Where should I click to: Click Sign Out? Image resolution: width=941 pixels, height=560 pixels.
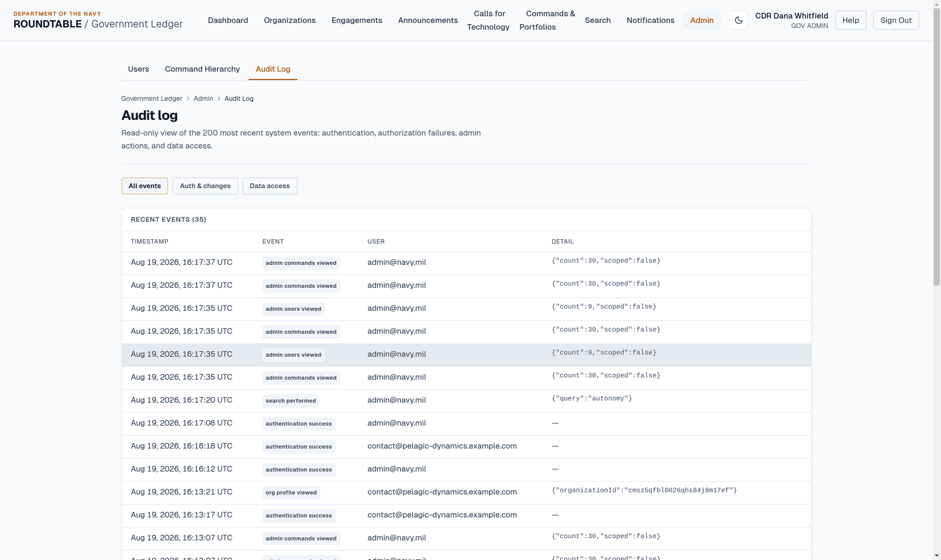point(896,20)
